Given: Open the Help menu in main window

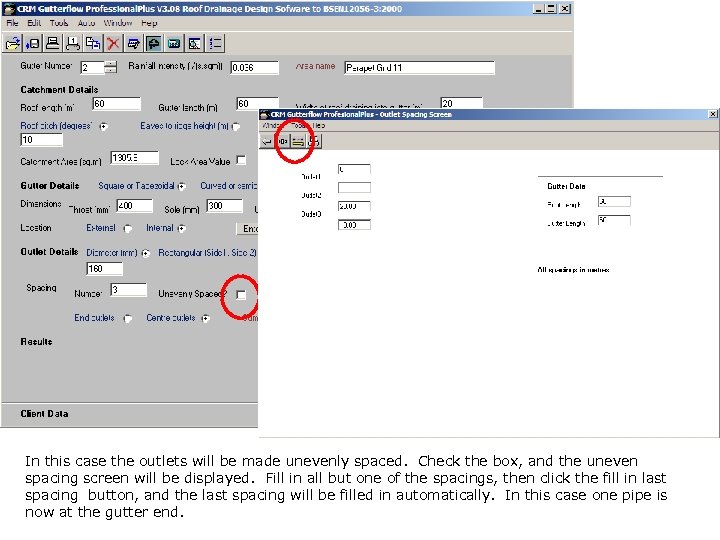Looking at the screenshot, I should point(149,23).
